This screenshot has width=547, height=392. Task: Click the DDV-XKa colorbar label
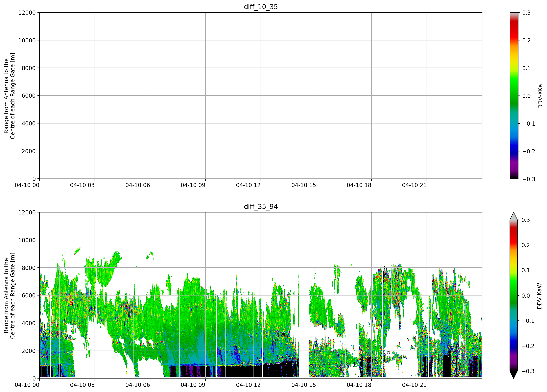tap(540, 96)
